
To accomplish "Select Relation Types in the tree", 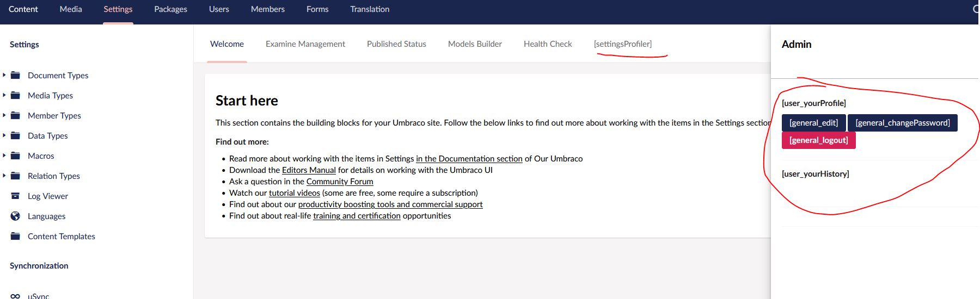I will (x=53, y=176).
